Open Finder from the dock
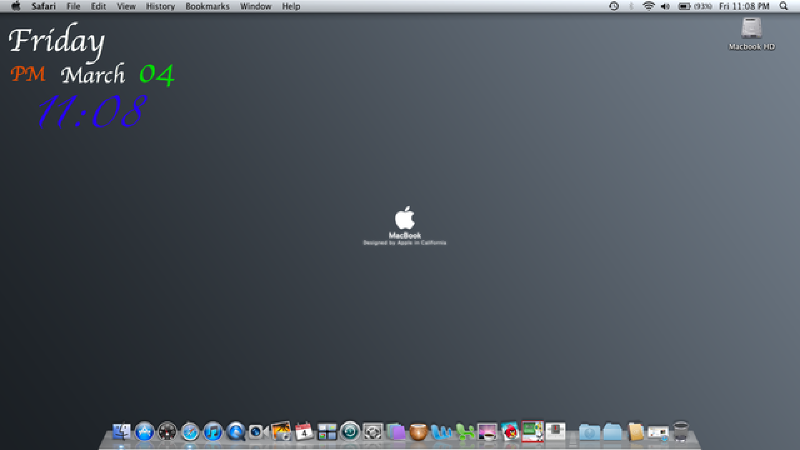800x450 pixels. tap(121, 432)
